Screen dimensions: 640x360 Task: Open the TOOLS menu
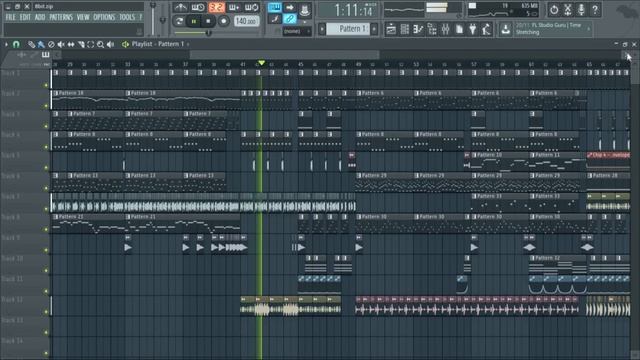(127, 17)
